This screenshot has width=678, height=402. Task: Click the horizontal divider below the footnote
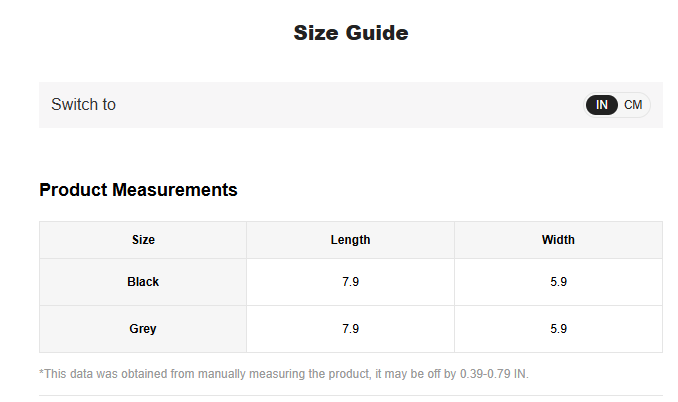pyautogui.click(x=350, y=395)
